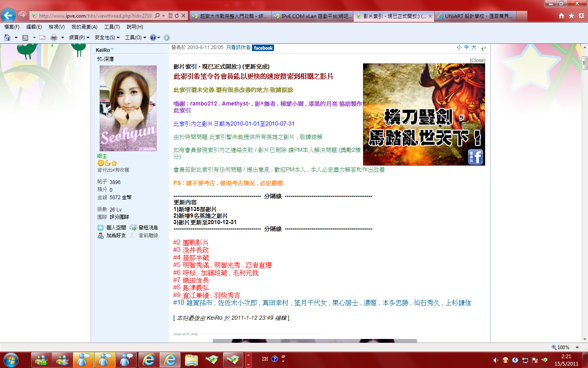Click the RSS feeds icon
Image resolution: width=588 pixels, height=368 pixels.
[x=25, y=38]
